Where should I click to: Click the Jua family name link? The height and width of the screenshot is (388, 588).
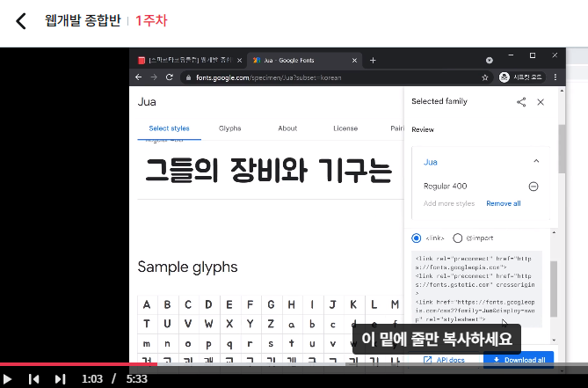(431, 162)
